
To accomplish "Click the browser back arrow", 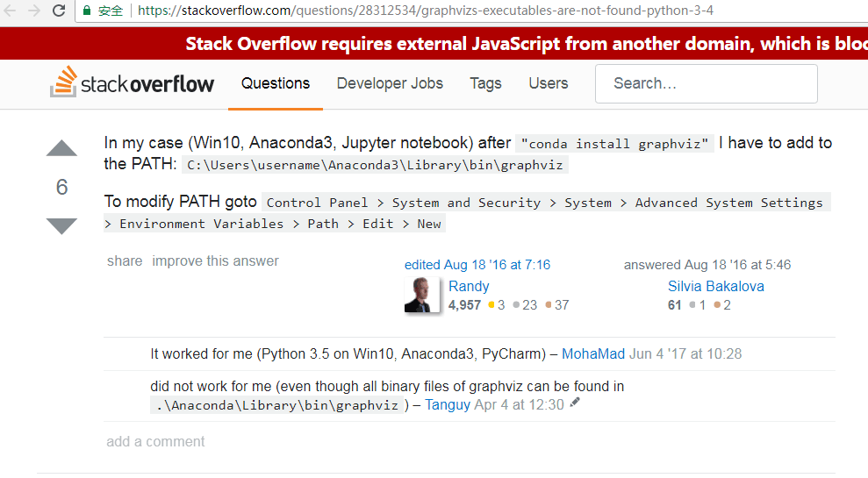I will point(11,11).
